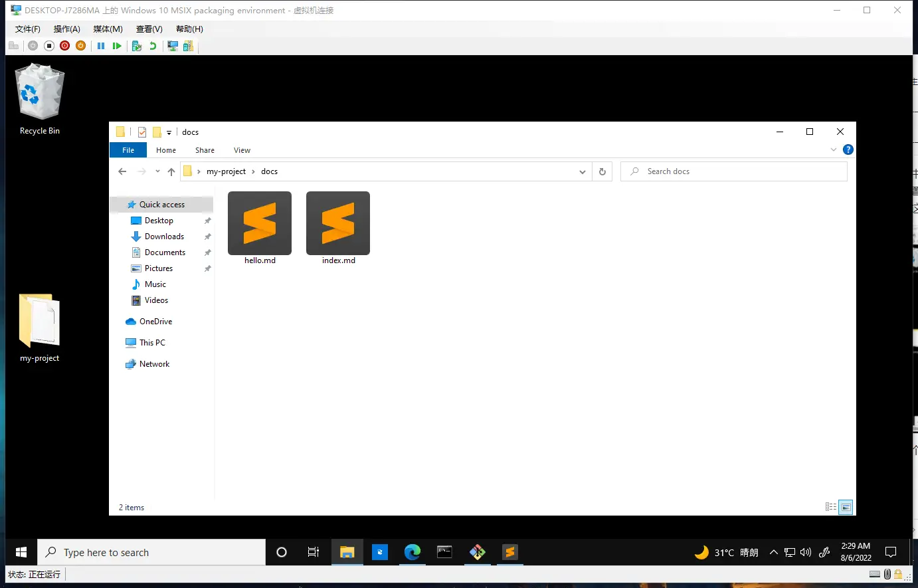Open the 媒体(M) menu
The image size is (918, 588).
108,29
